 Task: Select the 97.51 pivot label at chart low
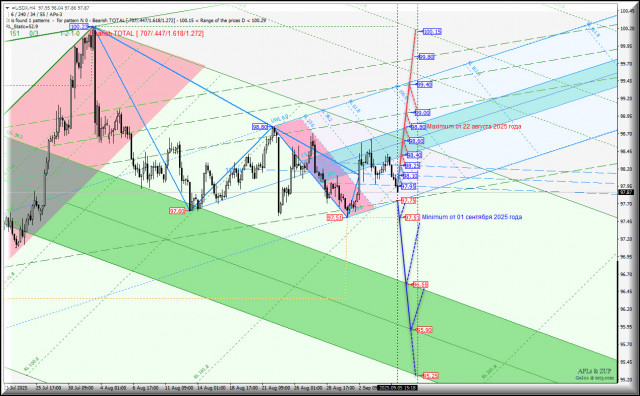click(x=335, y=218)
